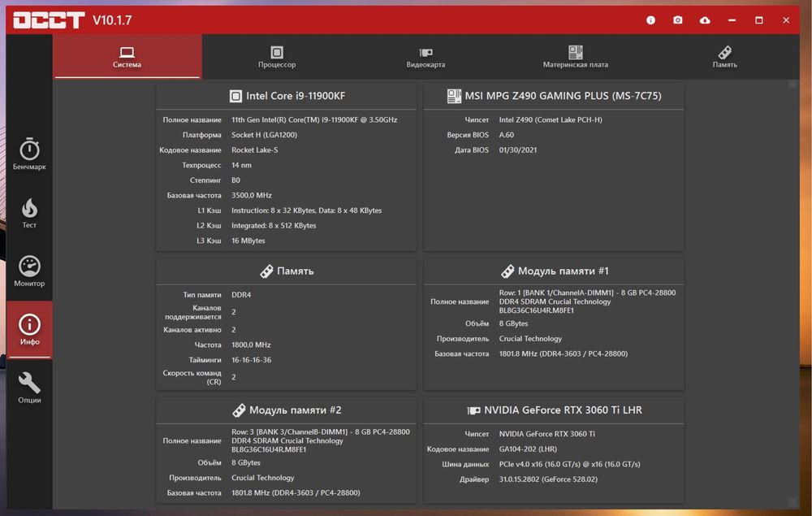812x516 pixels.
Task: Click the 11th Gen Intel(R) Core full name
Action: pos(314,119)
